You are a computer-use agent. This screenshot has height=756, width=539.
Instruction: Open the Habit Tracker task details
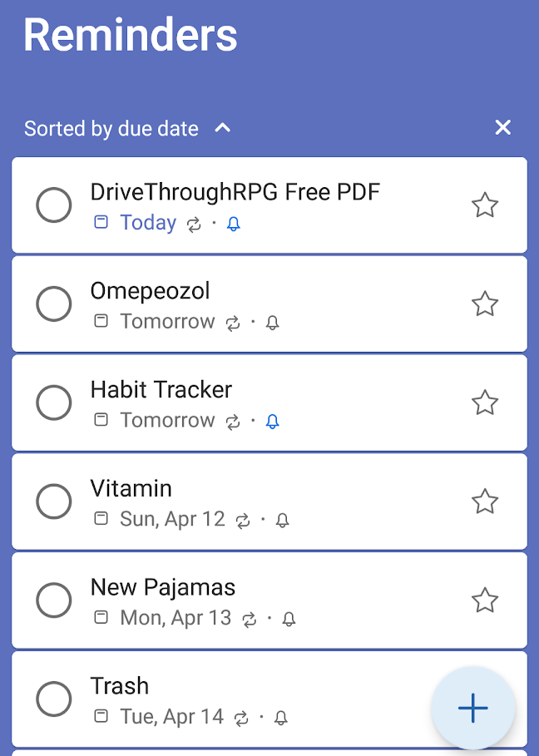click(161, 389)
